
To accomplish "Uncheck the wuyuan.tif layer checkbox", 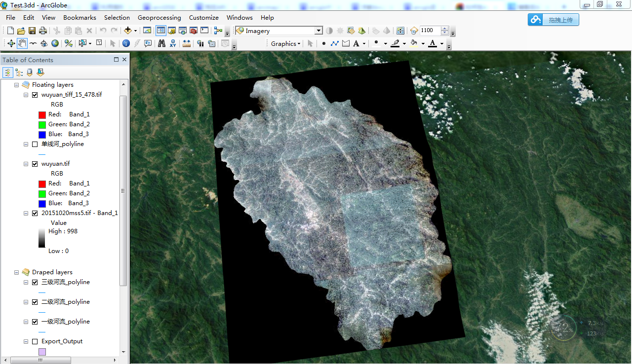I will (35, 164).
